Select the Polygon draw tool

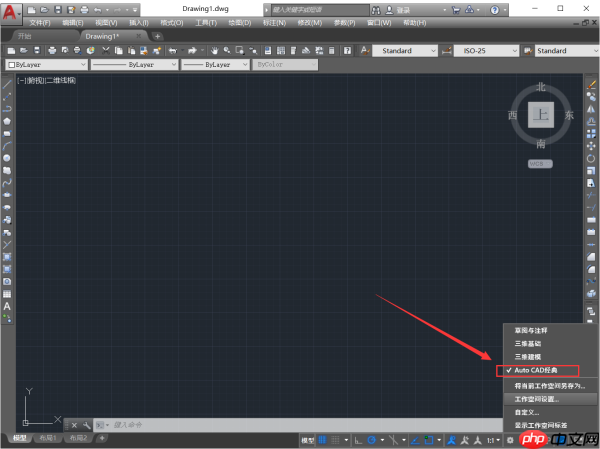tap(7, 121)
